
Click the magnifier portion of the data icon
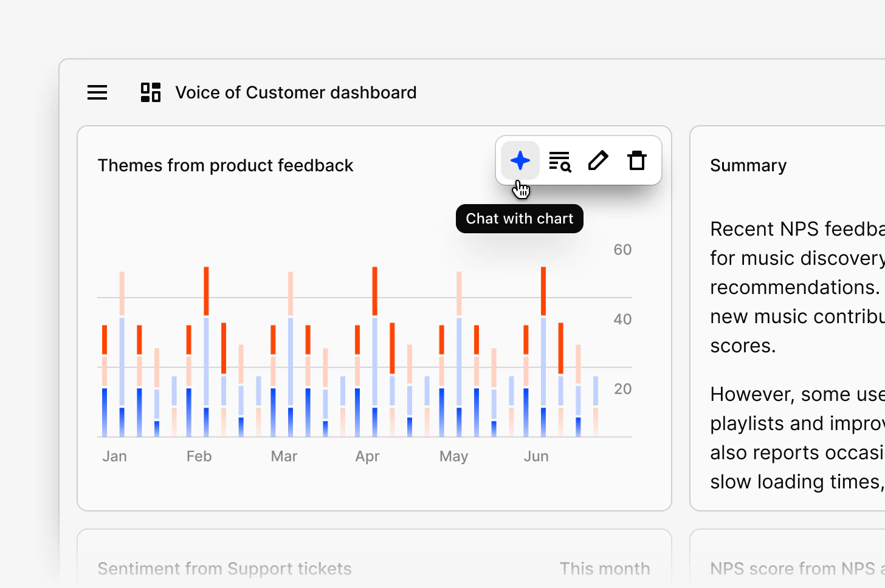tap(565, 165)
